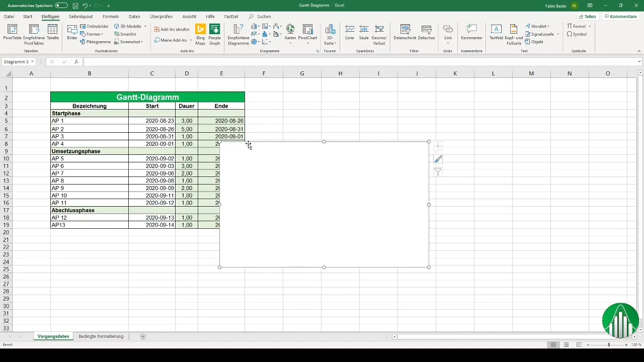Select the Gantt-Diagramm title cell
The width and height of the screenshot is (644, 362).
147,97
